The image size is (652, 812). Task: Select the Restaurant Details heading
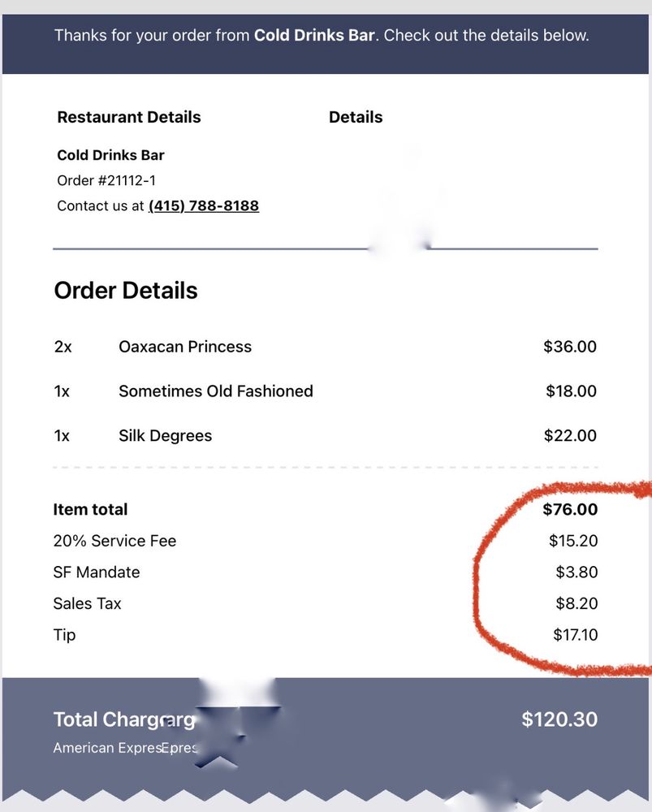tap(129, 117)
